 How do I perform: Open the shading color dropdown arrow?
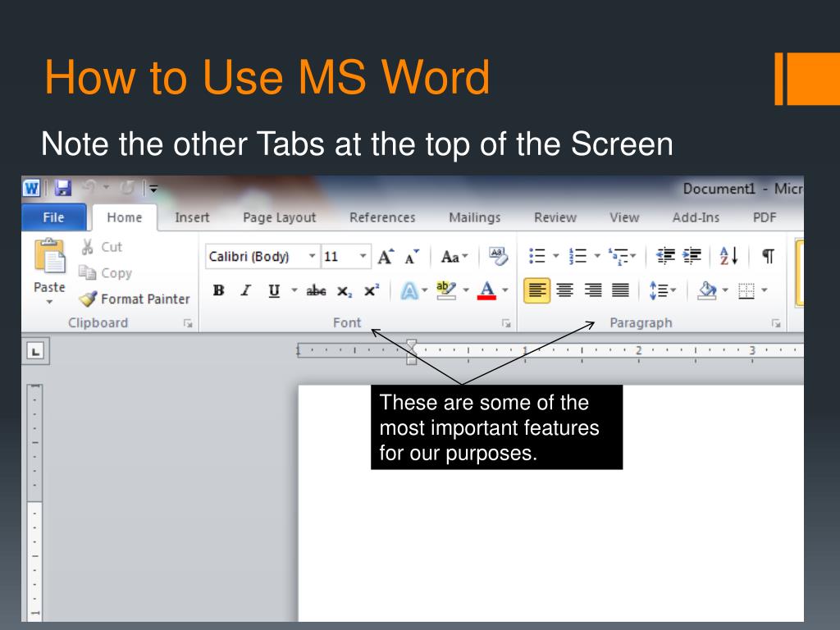(725, 290)
